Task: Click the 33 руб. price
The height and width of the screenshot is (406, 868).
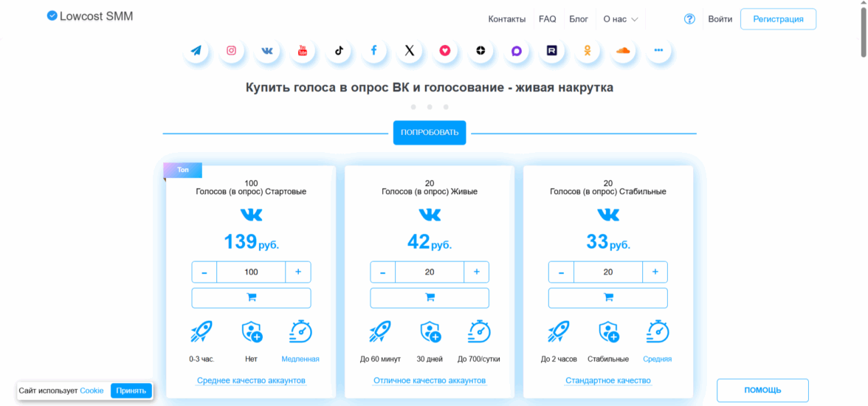Action: (x=608, y=242)
